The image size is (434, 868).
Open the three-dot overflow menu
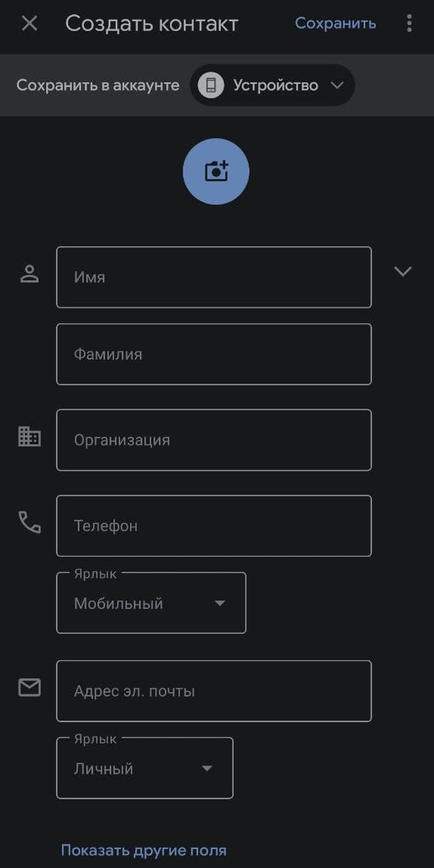pyautogui.click(x=409, y=23)
